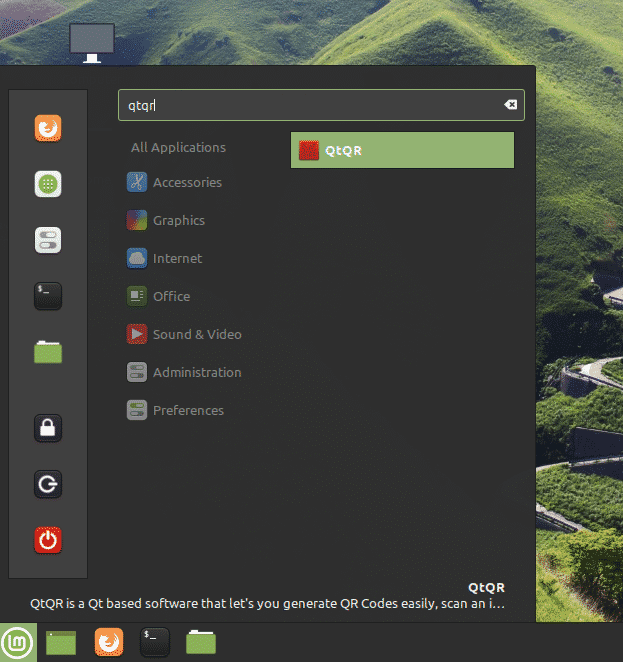Viewport: 623px width, 662px height.
Task: Click the Accessories scissors icon
Action: pos(137,182)
